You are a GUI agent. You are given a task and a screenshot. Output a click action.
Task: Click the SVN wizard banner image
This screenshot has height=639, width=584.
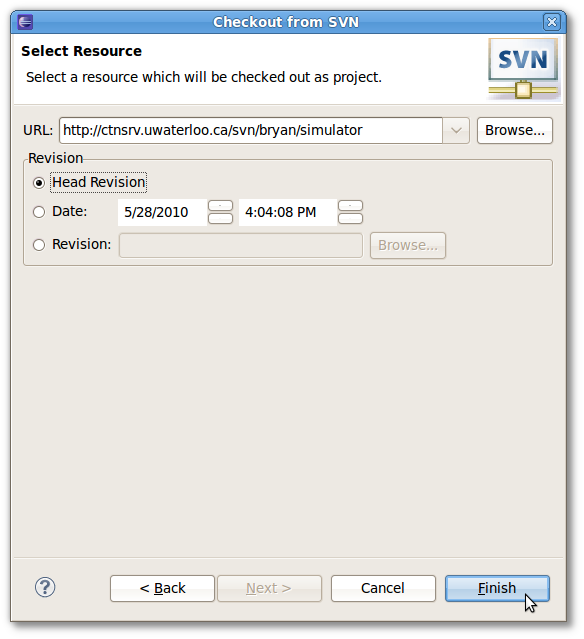click(524, 69)
